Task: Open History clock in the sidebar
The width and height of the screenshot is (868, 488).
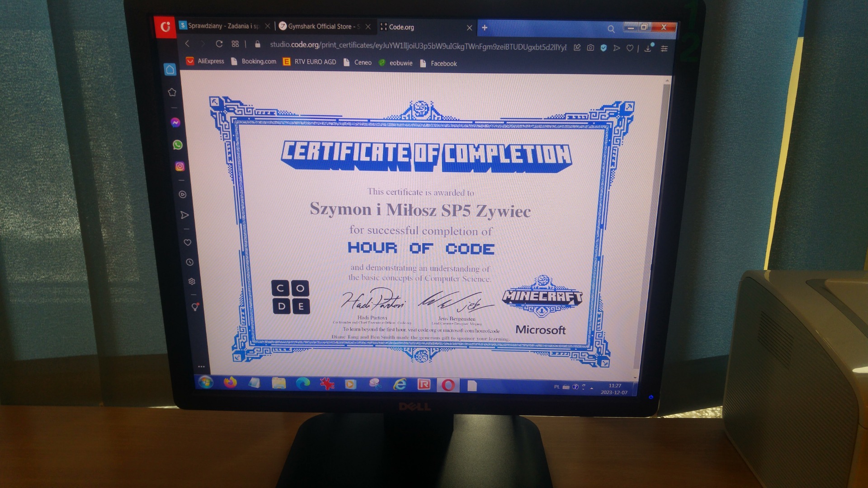Action: 190,262
